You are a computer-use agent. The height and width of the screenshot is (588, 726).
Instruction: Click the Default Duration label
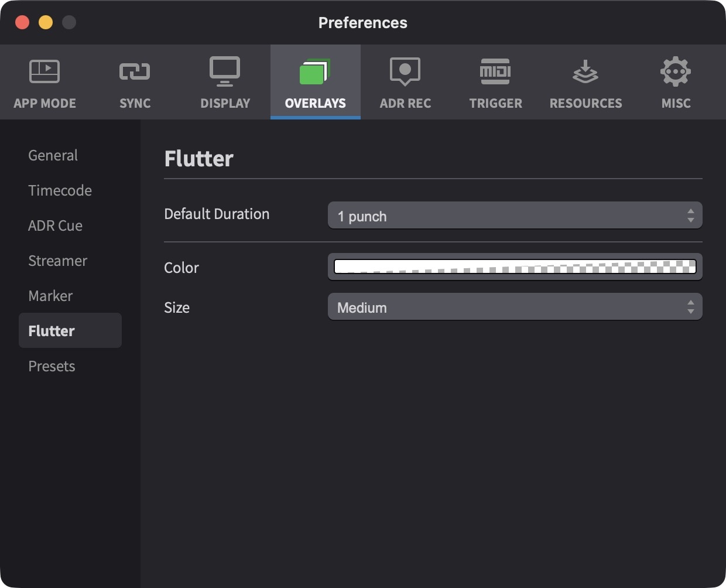(x=217, y=214)
